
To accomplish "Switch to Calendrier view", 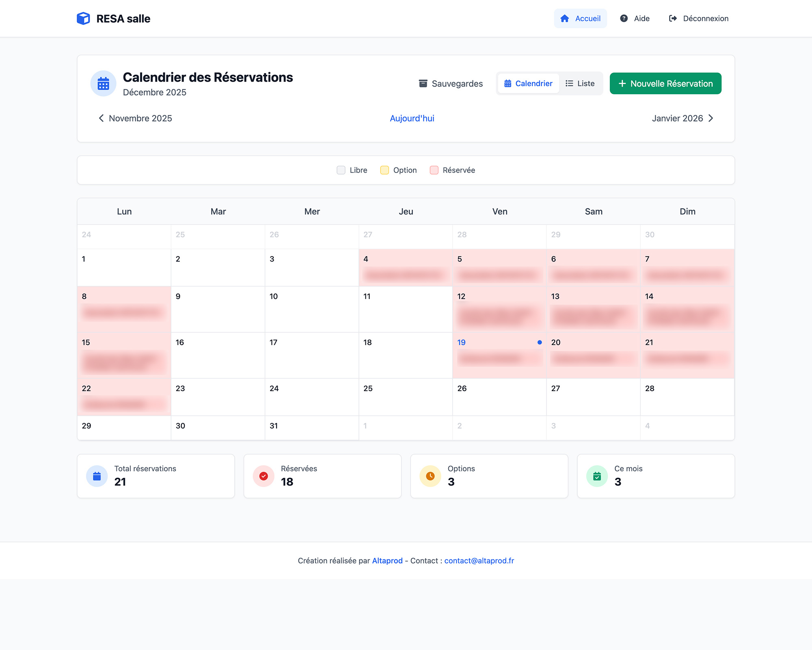I will (x=528, y=83).
